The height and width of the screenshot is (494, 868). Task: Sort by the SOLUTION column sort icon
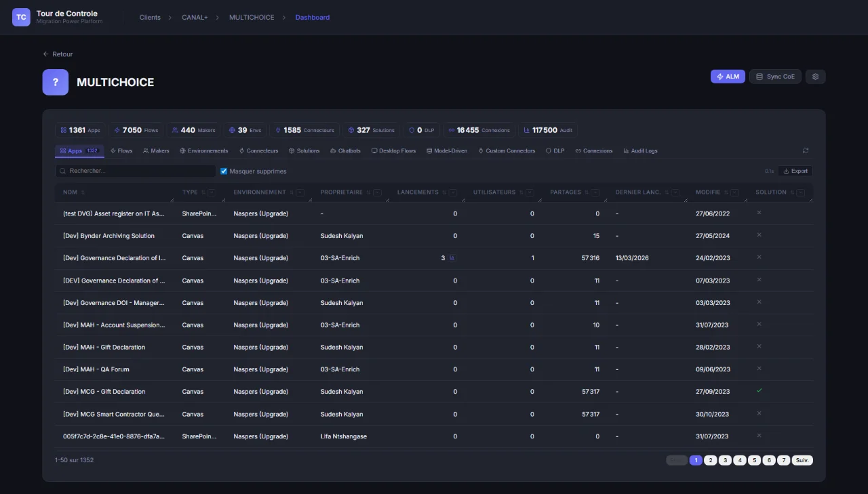point(792,192)
